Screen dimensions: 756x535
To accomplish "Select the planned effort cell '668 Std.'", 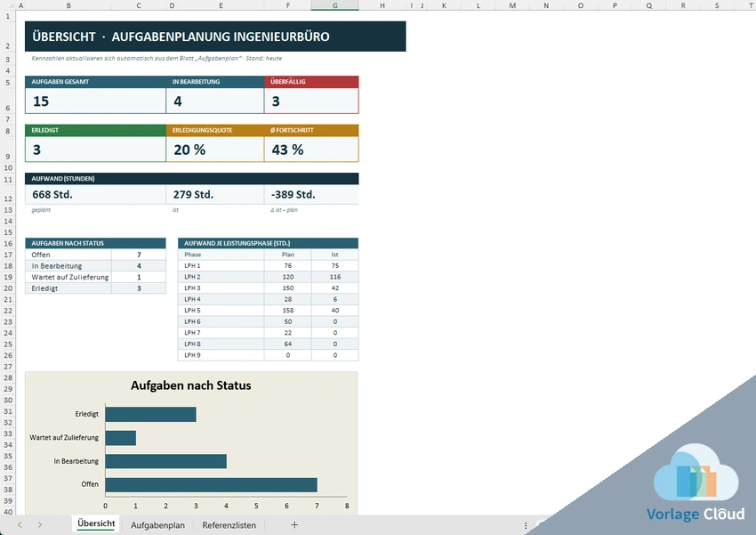I will [95, 194].
